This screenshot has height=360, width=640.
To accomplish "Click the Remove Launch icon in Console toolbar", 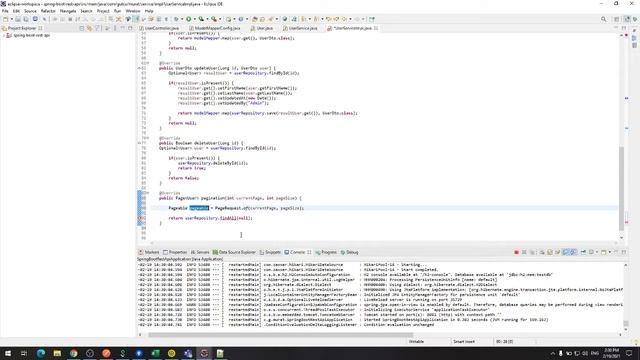I will [524, 252].
